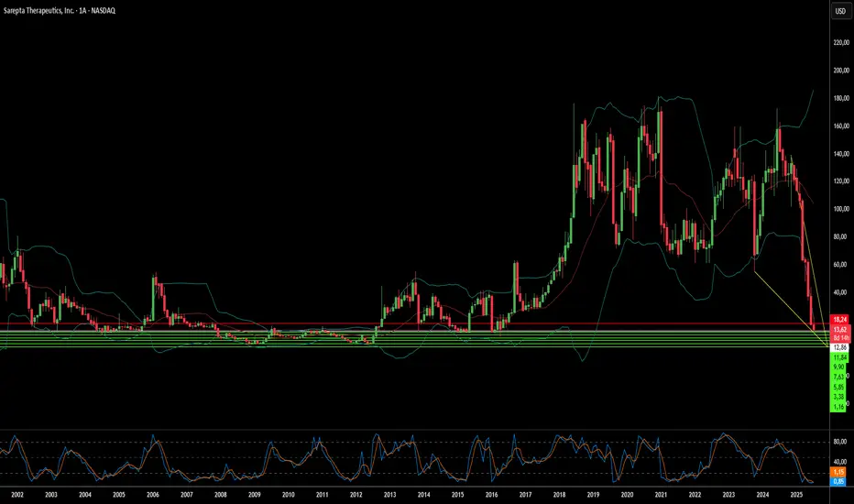
Task: Click the 2006 year label on time axis
Action: pyautogui.click(x=152, y=495)
